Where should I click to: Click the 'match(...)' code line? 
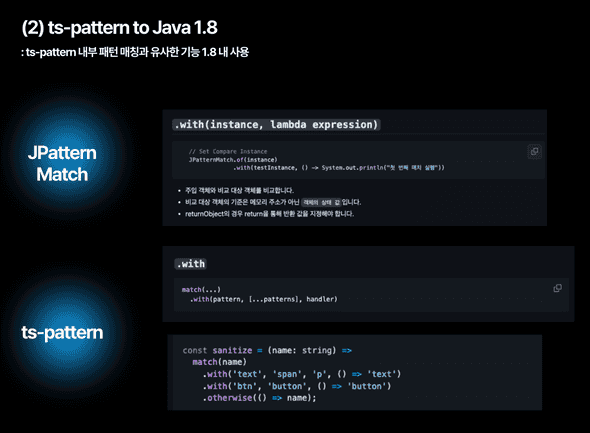point(201,290)
